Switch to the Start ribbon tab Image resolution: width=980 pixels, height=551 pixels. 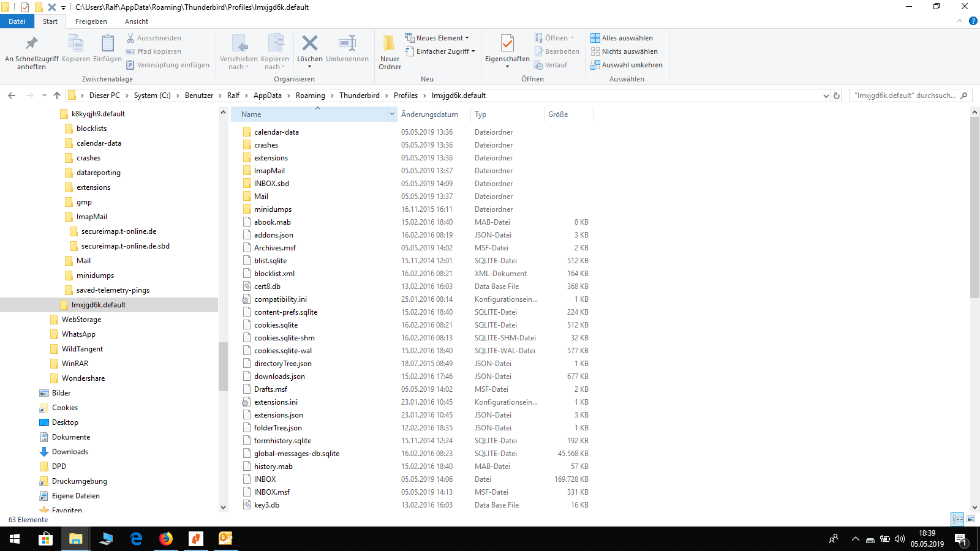[50, 21]
